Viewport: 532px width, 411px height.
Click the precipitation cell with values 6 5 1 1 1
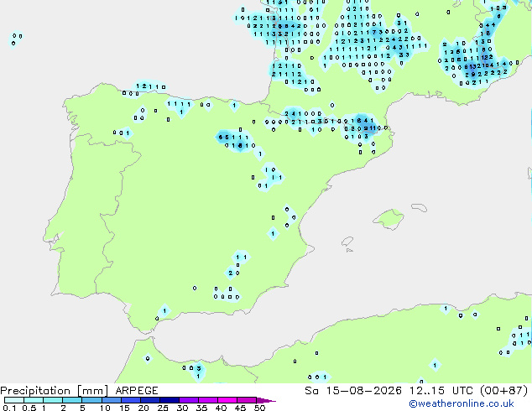(233, 138)
